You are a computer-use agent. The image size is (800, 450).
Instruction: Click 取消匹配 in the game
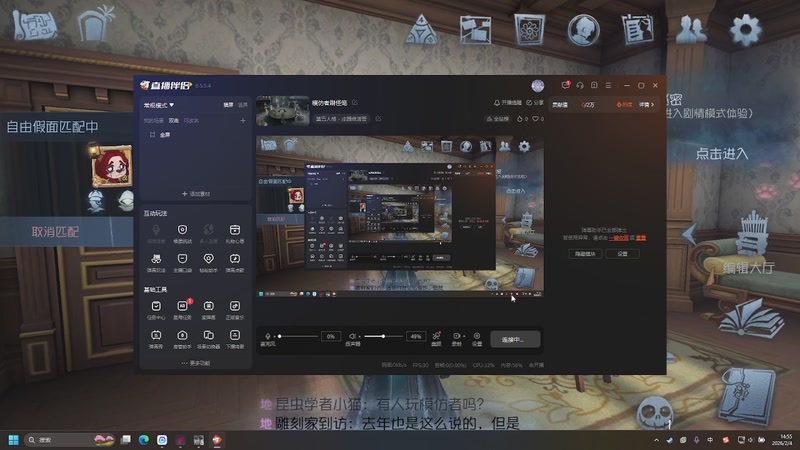tap(55, 232)
